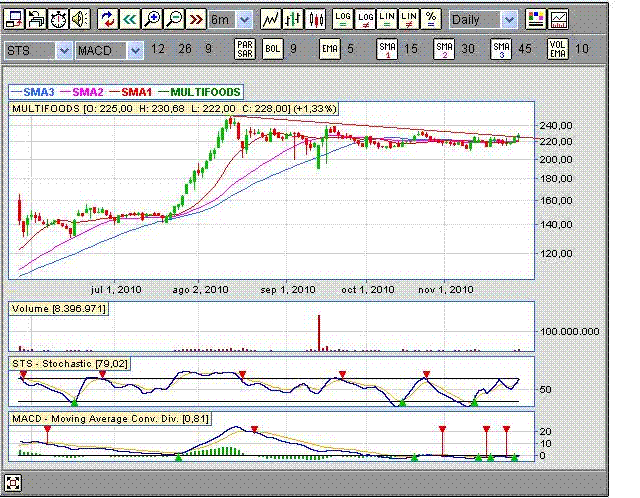Click the zoom in magnifier icon
The image size is (640, 498).
pyautogui.click(x=153, y=19)
